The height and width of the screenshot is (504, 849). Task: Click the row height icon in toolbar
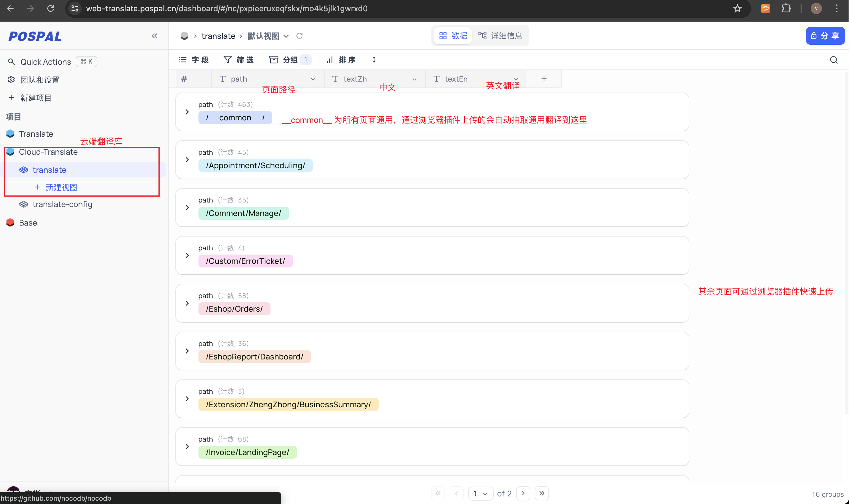374,60
